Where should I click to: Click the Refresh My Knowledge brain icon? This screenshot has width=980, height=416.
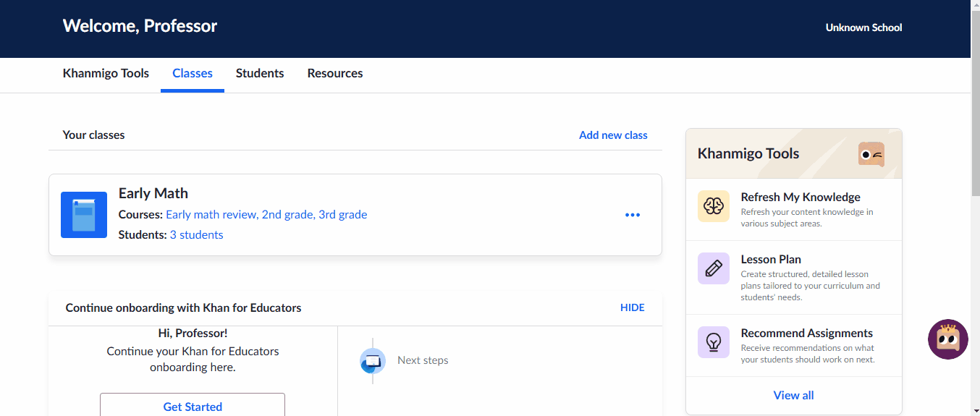coord(714,206)
